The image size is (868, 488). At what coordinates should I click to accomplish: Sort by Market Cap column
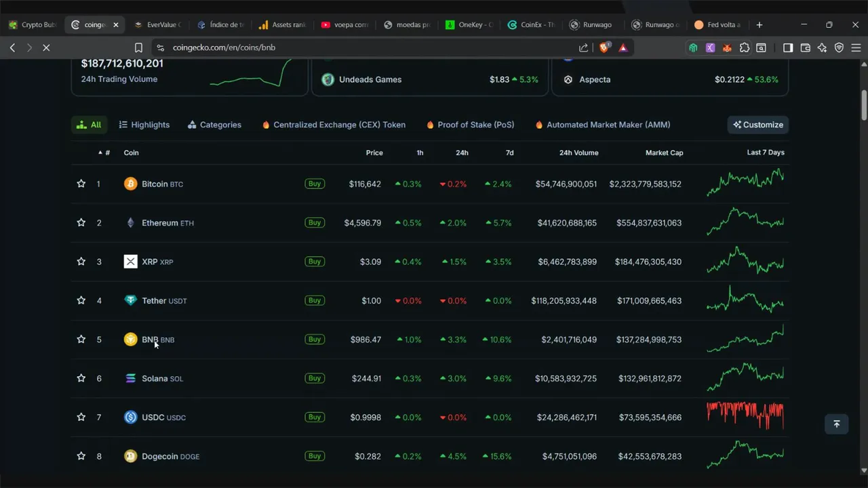pos(664,152)
